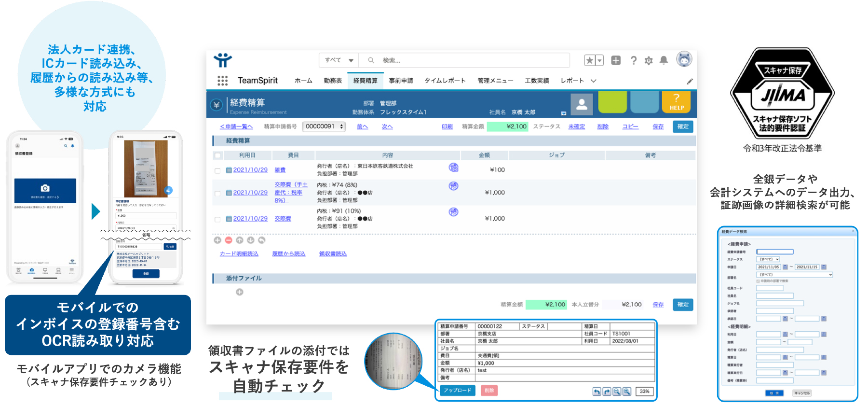Check the 交際費 ¥91 (10%) row checkbox
The height and width of the screenshot is (406, 868).
point(217,219)
